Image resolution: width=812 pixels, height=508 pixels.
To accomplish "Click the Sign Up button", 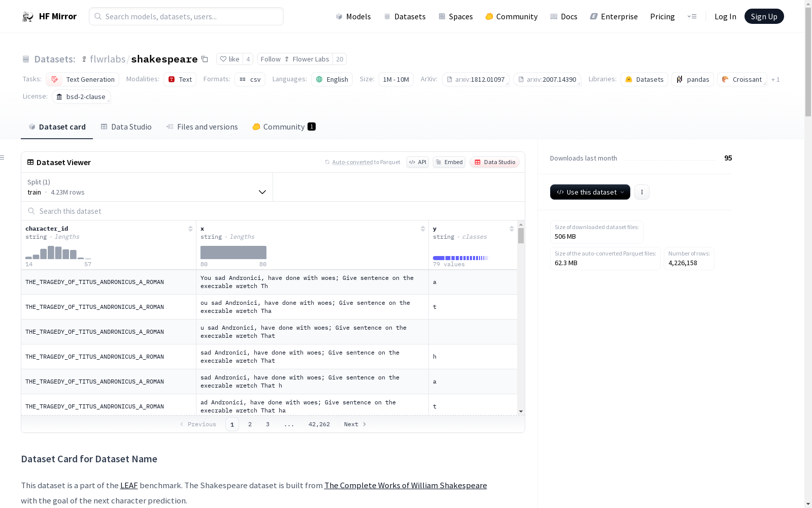I will click(764, 16).
